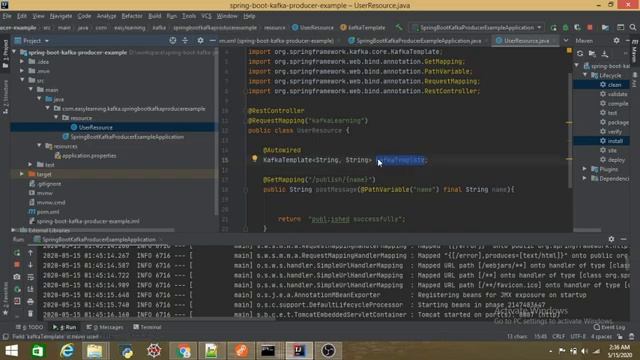Screen dimensions: 640x360
Task: Expand Plugins node in Maven panel
Action: click(x=585, y=169)
